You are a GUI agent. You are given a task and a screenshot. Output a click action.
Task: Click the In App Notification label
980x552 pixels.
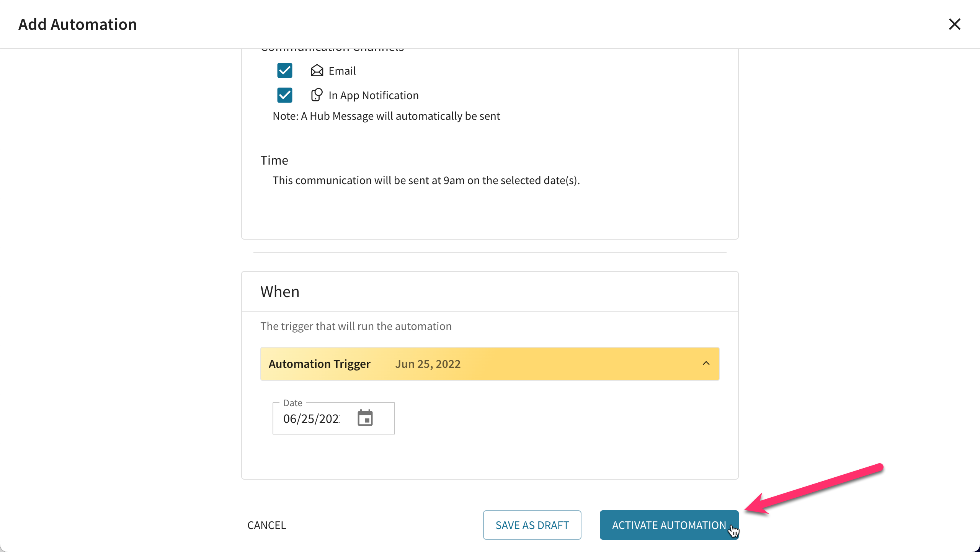(374, 95)
